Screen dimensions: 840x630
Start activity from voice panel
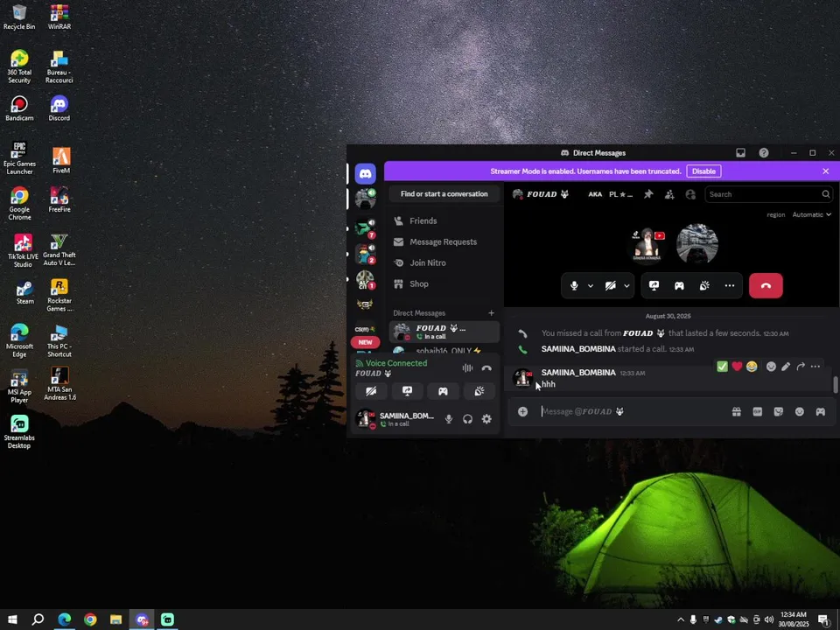click(443, 391)
